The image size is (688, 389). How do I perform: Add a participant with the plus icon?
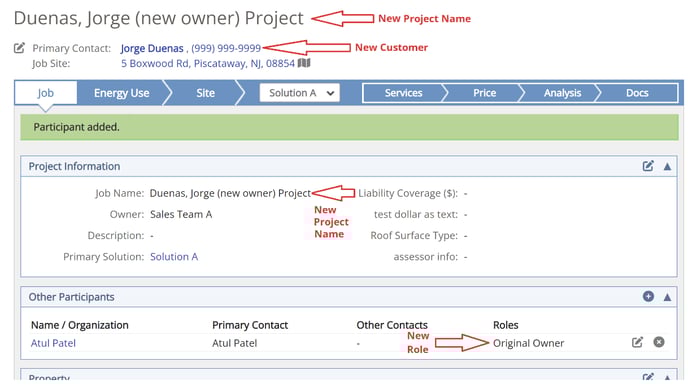click(648, 296)
